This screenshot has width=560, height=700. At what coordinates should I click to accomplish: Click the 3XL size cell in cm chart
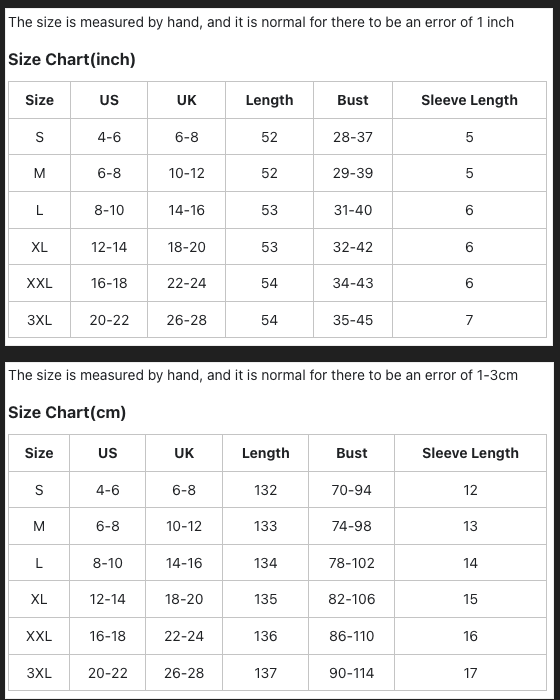(x=39, y=673)
